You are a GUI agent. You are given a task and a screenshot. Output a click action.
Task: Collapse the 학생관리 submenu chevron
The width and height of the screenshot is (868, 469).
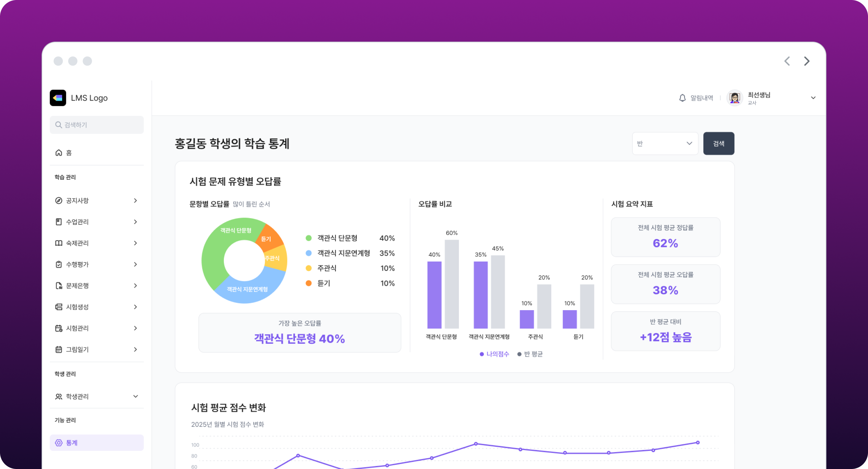pyautogui.click(x=136, y=396)
